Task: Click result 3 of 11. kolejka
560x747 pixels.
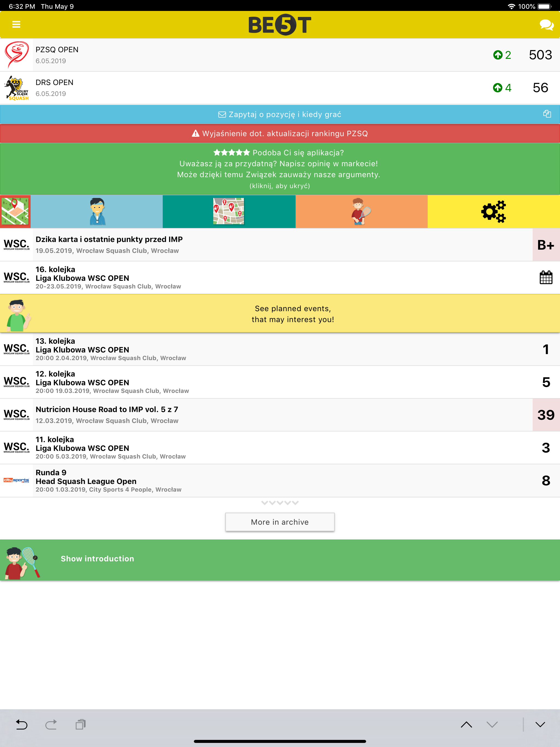Action: tap(546, 447)
